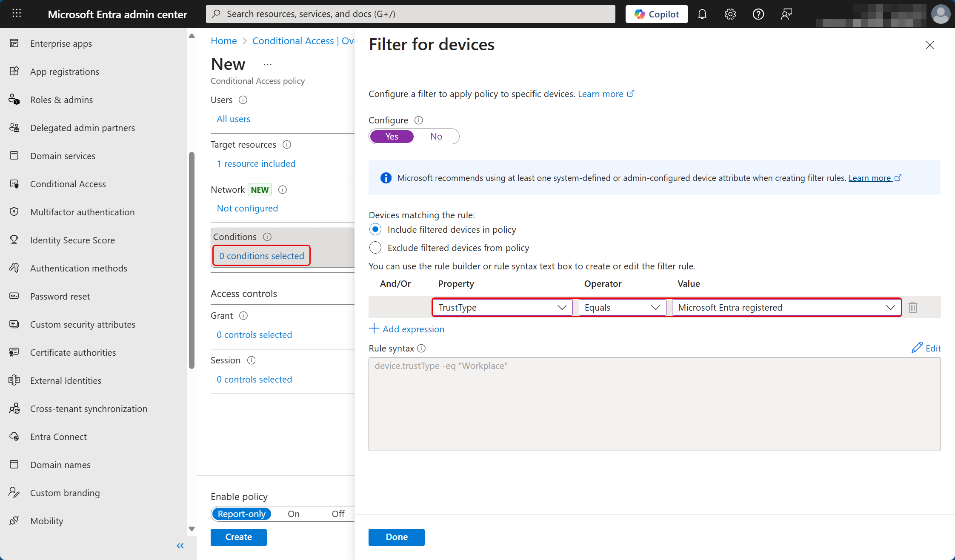Collapse the left navigation sidebar
The height and width of the screenshot is (560, 955).
pyautogui.click(x=180, y=546)
